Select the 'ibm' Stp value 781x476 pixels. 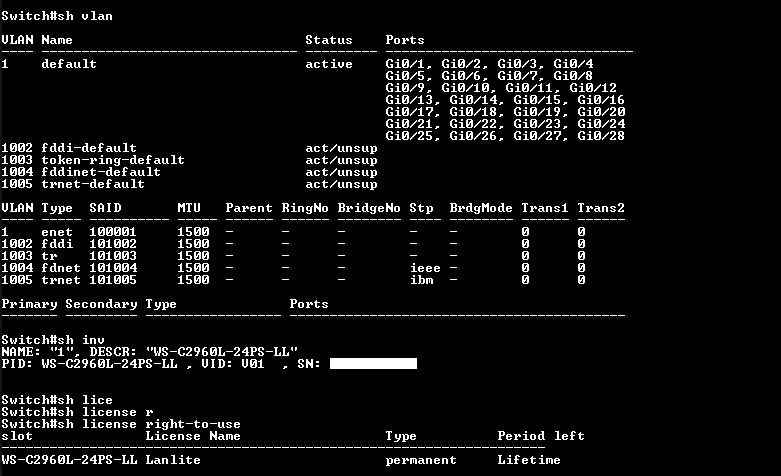(x=421, y=279)
